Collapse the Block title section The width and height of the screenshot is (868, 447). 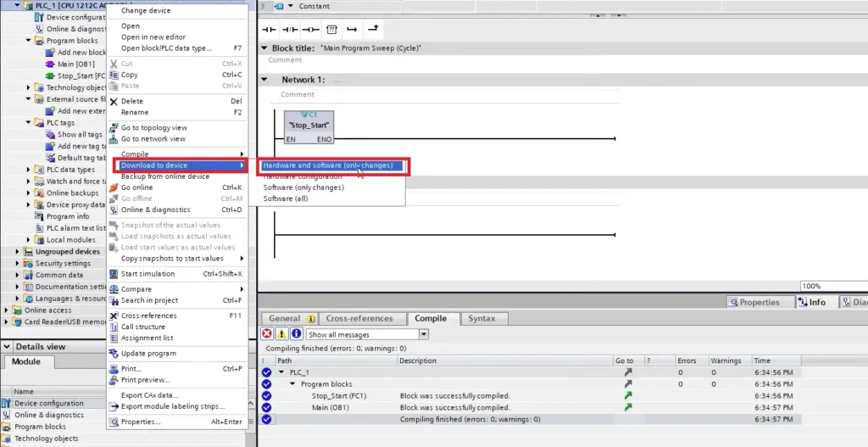click(264, 48)
